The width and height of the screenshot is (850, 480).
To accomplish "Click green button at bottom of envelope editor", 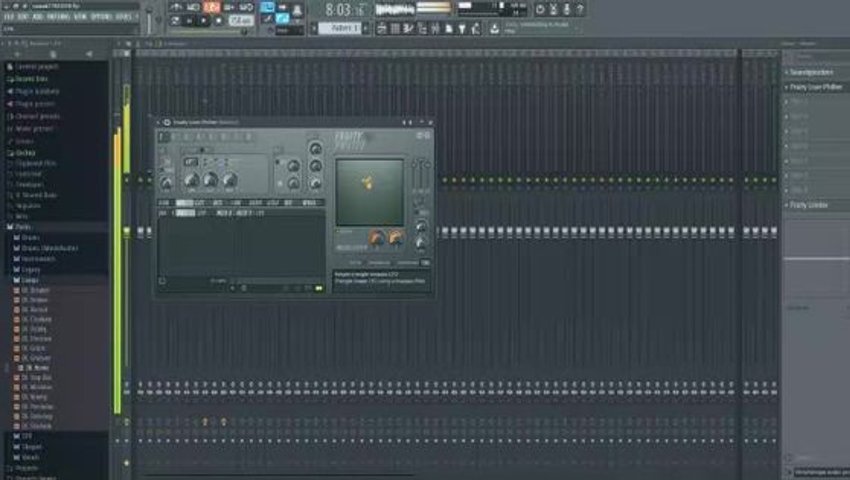I will click(319, 288).
